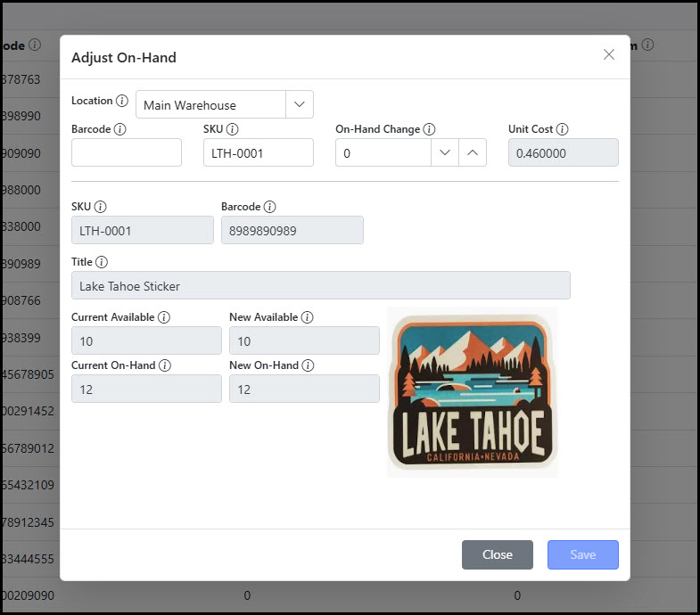Decrease On-Hand Change with down arrow
Viewport: 700px width, 615px height.
click(x=444, y=152)
